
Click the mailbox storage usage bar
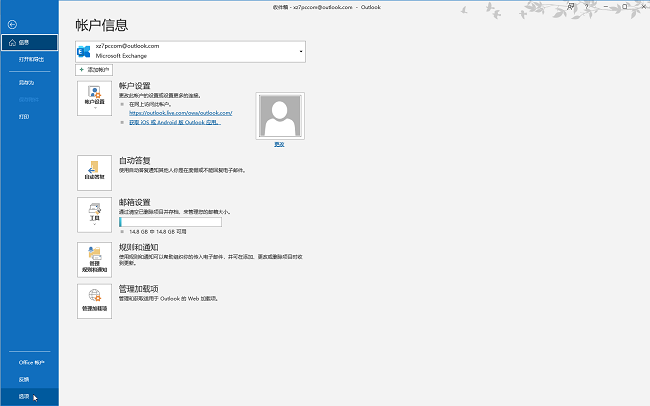tap(169, 222)
